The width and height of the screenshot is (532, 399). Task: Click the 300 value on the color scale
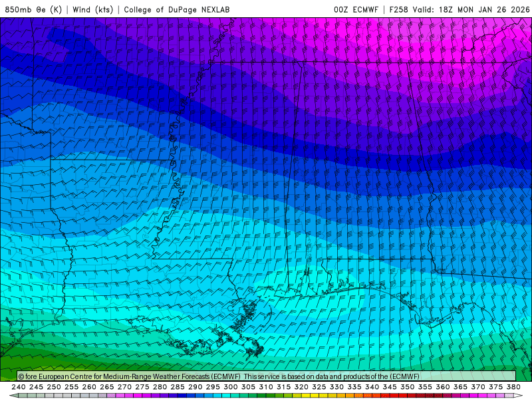(x=231, y=387)
